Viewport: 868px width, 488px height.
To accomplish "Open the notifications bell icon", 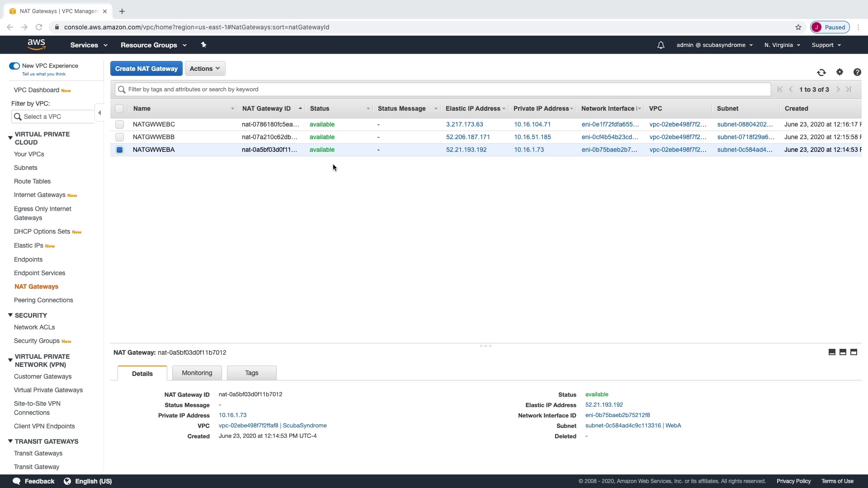I will [660, 45].
